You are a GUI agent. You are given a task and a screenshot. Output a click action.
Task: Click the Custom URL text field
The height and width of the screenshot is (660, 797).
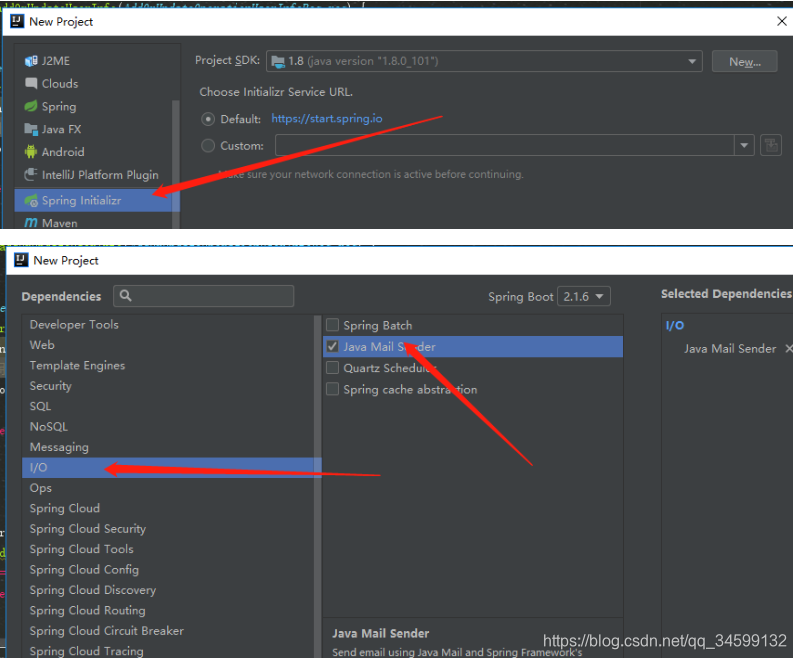click(x=505, y=145)
